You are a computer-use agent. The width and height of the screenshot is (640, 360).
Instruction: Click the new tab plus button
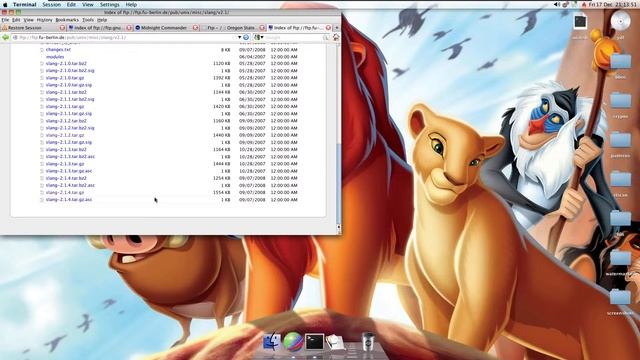pos(337,28)
